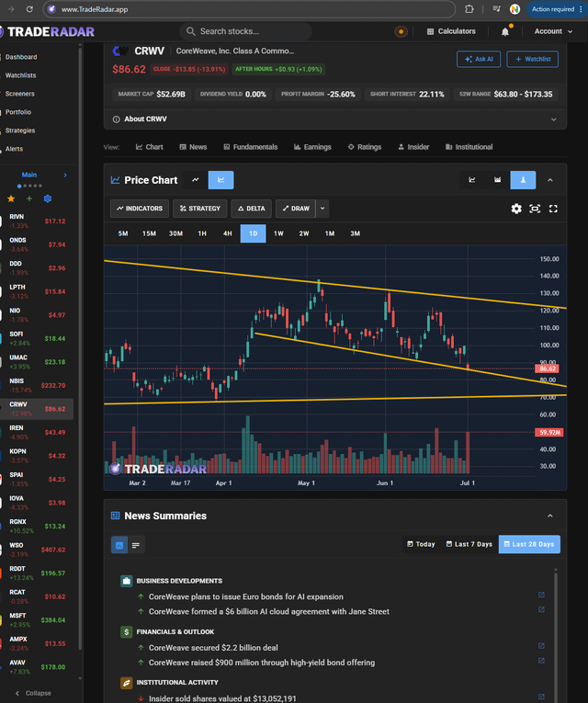Open the STRATEGY button
The image size is (588, 703).
tap(200, 209)
